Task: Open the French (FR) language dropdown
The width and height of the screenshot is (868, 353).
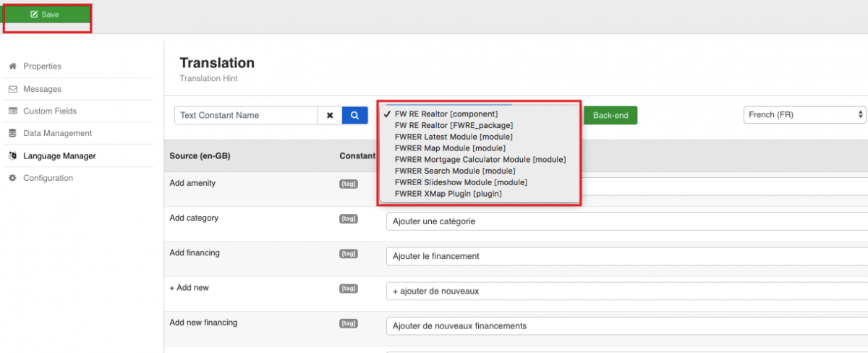Action: point(804,115)
